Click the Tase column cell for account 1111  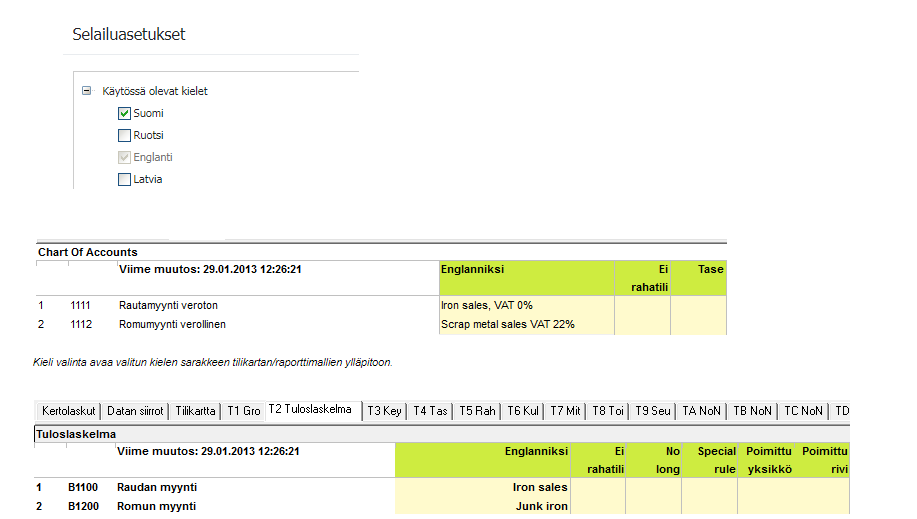[698, 305]
